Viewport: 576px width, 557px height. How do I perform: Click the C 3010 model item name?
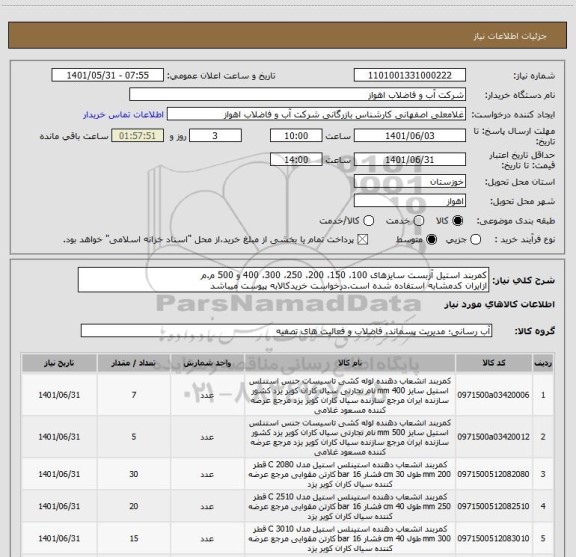350,539
